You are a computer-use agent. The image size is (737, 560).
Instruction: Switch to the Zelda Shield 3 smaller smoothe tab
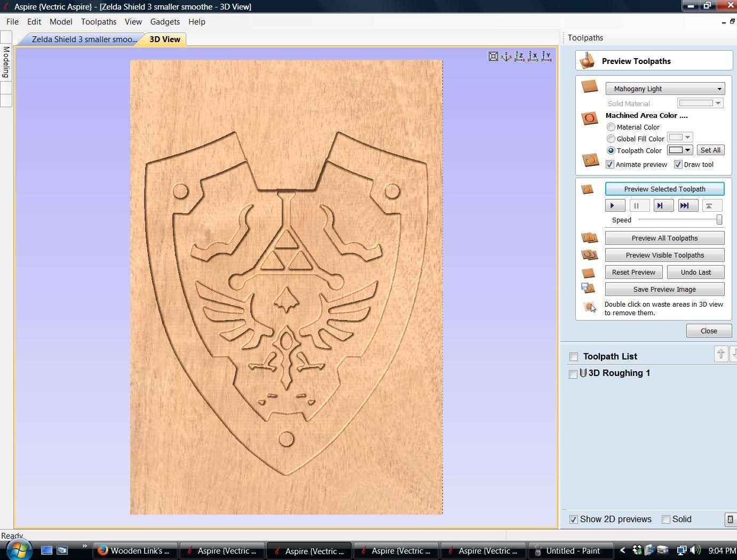pos(80,39)
